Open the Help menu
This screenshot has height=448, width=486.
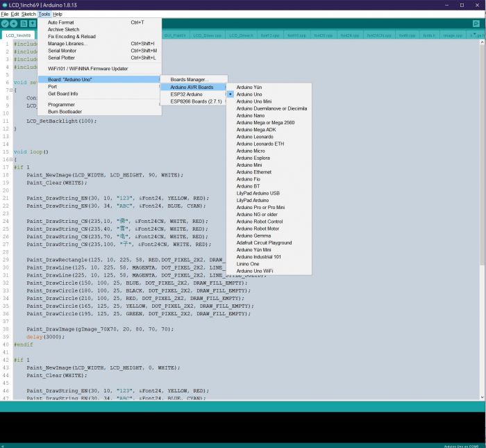(58, 14)
